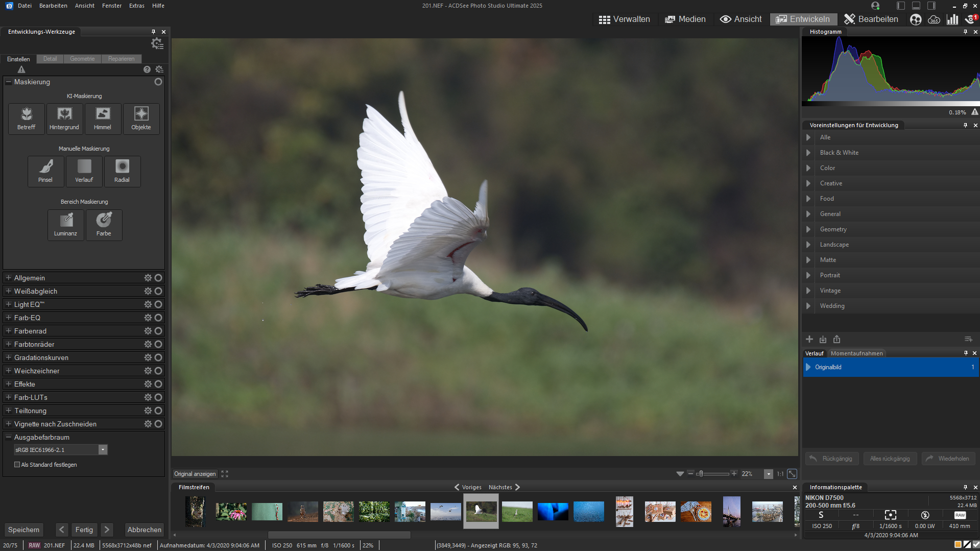The image size is (980, 551).
Task: Open the output color space dropdown
Action: [103, 450]
